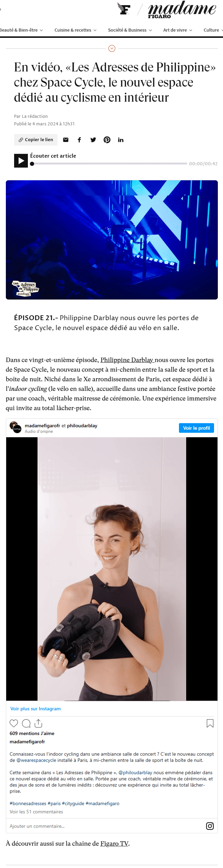Save Instagram post with bookmark icon
This screenshot has width=223, height=868.
(x=210, y=723)
